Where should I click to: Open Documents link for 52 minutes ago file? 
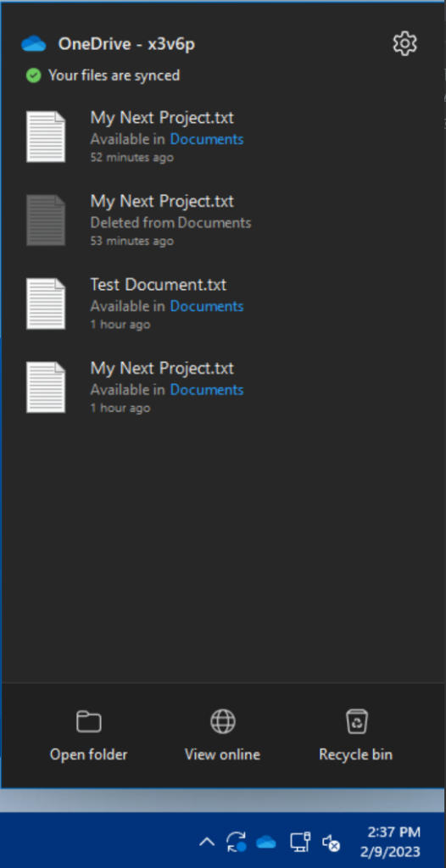(x=207, y=139)
